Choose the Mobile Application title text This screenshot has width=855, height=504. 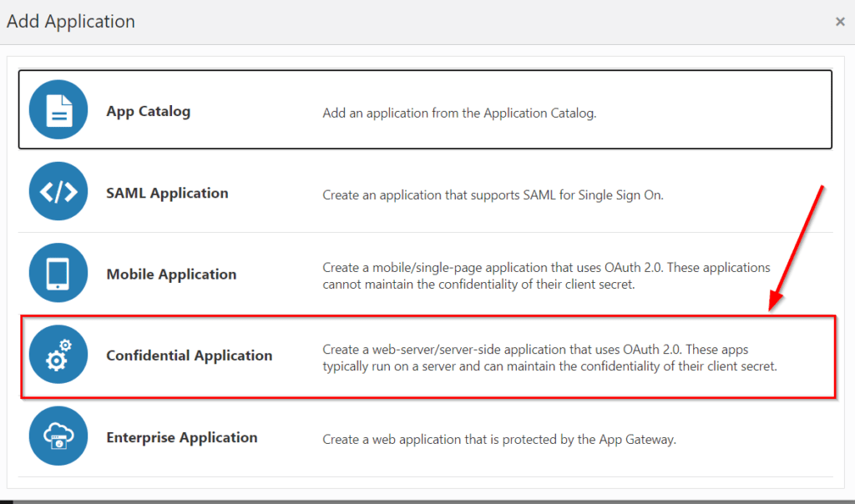click(x=171, y=275)
